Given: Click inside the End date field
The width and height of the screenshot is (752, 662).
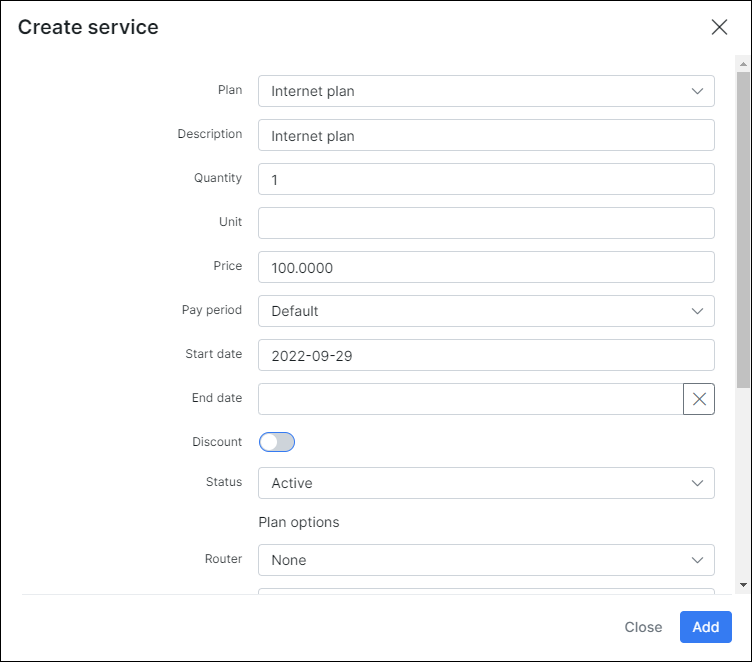Looking at the screenshot, I should [470, 399].
